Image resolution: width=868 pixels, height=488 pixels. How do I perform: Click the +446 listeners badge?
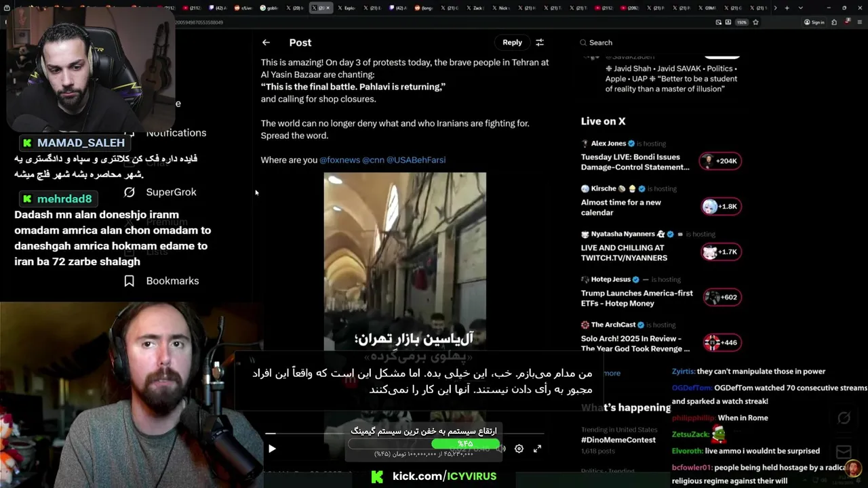(x=722, y=342)
